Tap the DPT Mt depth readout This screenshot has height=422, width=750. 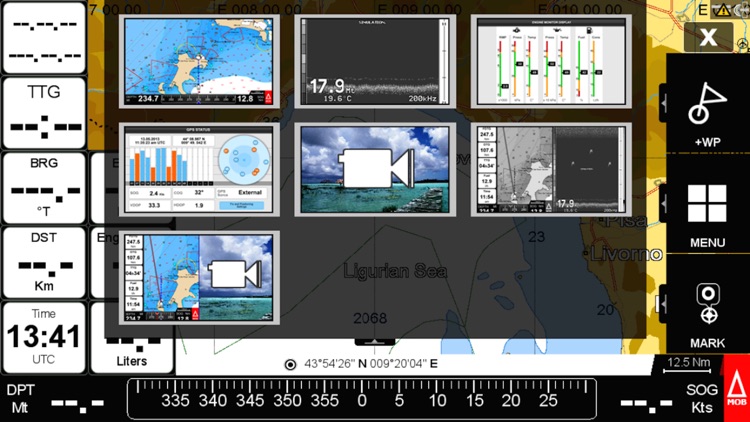click(54, 399)
